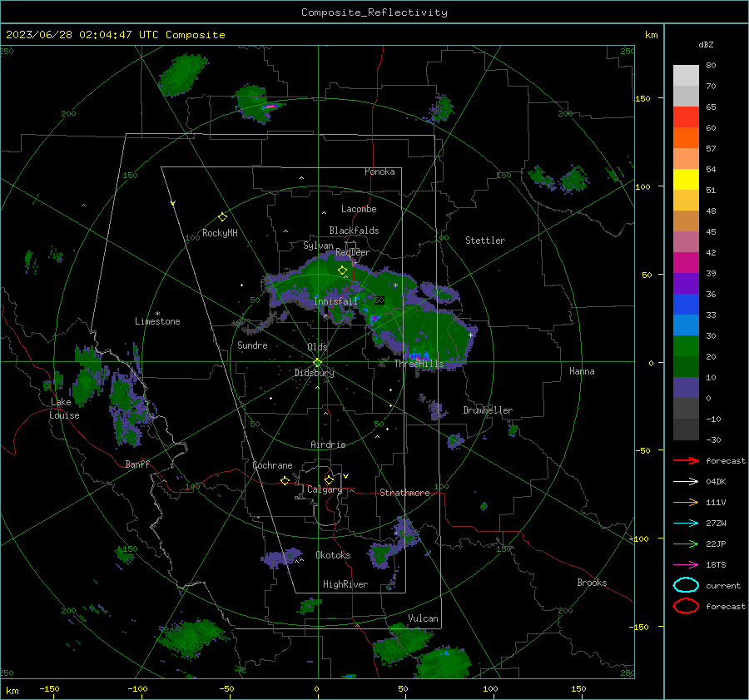The height and width of the screenshot is (700, 749).
Task: Click the yellow diamond marker at Cochrane
Action: (285, 481)
